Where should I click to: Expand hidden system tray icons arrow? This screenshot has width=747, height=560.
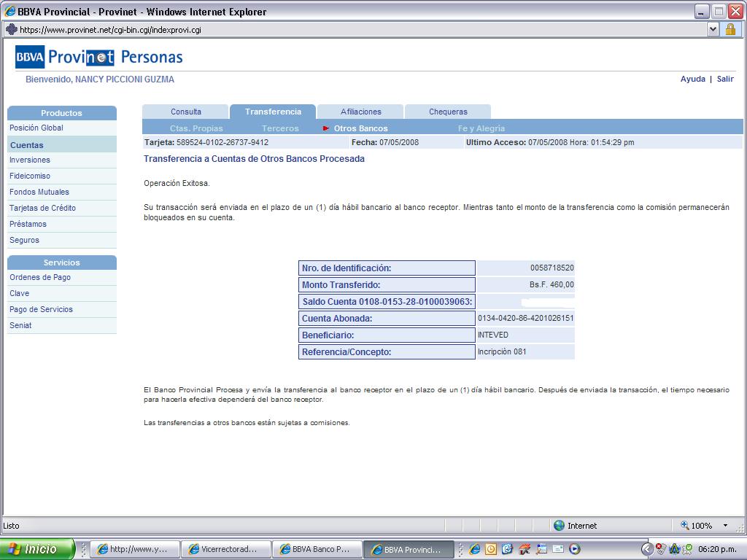(646, 549)
